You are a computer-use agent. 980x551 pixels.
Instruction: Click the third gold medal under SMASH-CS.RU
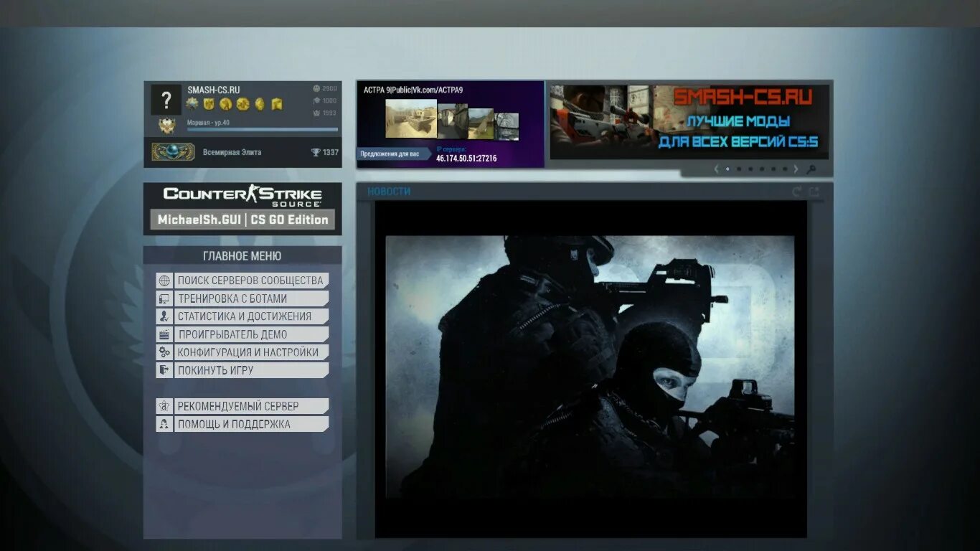(225, 104)
